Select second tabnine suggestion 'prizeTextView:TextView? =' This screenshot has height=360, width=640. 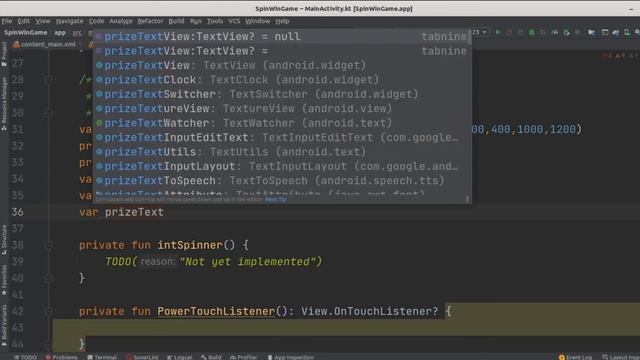point(281,51)
